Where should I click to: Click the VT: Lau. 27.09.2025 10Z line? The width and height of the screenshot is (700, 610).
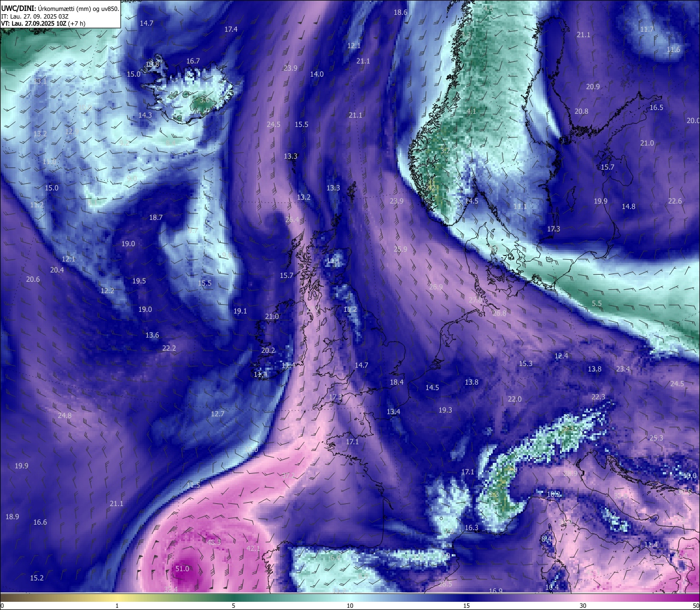(x=43, y=24)
